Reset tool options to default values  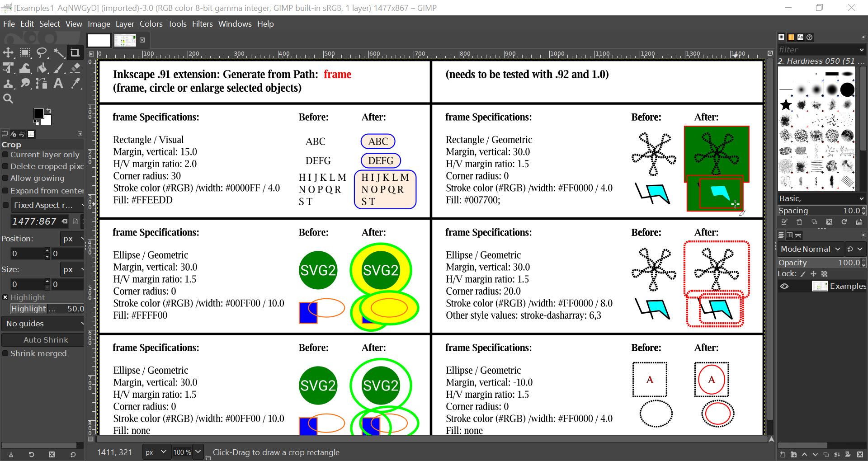tap(73, 454)
